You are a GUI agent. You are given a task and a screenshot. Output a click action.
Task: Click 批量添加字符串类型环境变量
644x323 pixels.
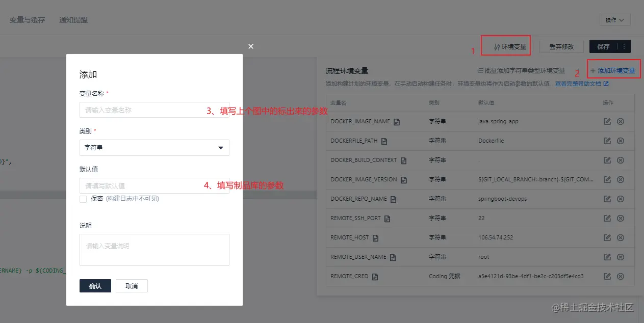(x=521, y=71)
